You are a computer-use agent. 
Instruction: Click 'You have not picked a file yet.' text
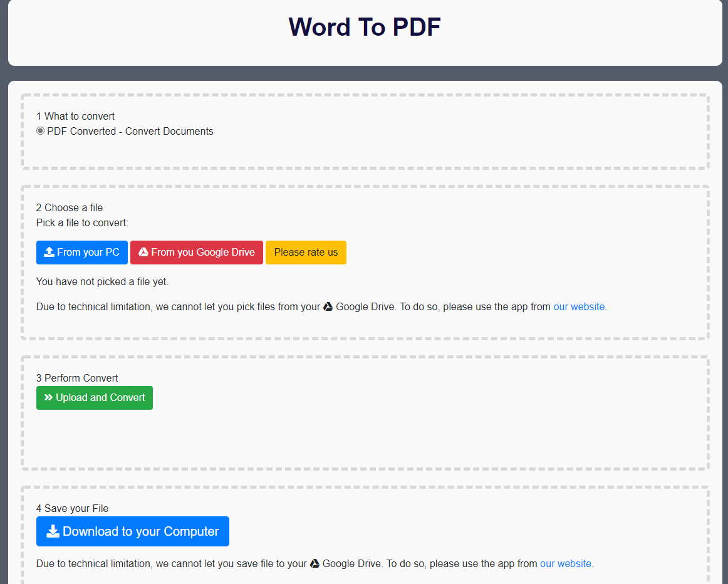click(x=102, y=282)
